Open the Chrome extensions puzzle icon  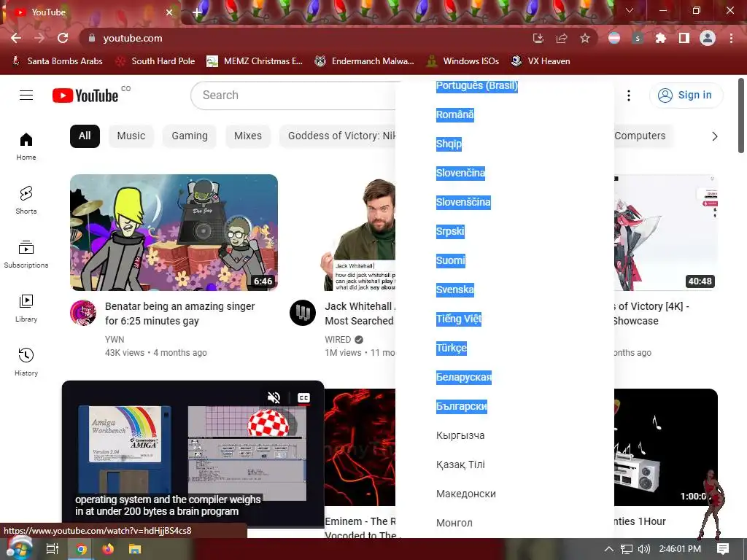click(660, 38)
